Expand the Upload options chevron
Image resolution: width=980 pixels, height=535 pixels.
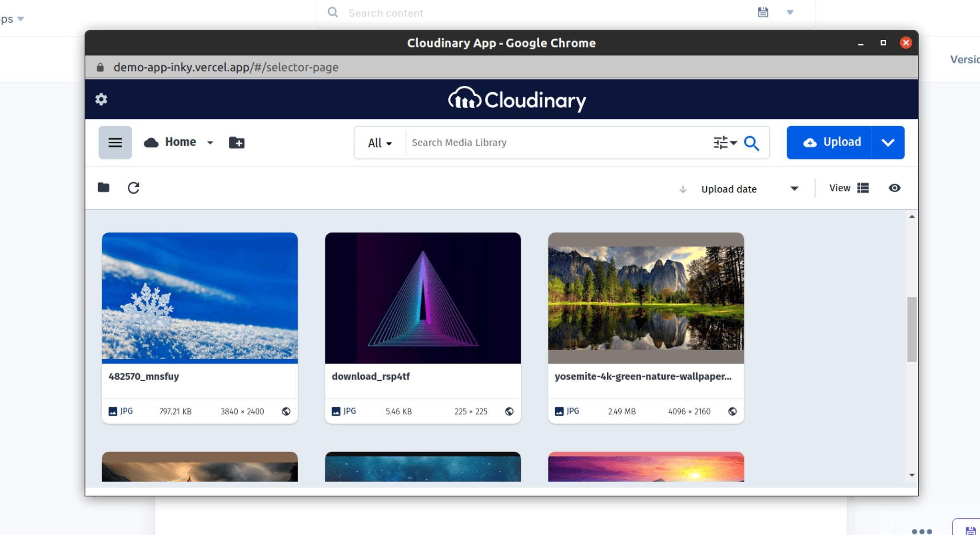tap(888, 142)
